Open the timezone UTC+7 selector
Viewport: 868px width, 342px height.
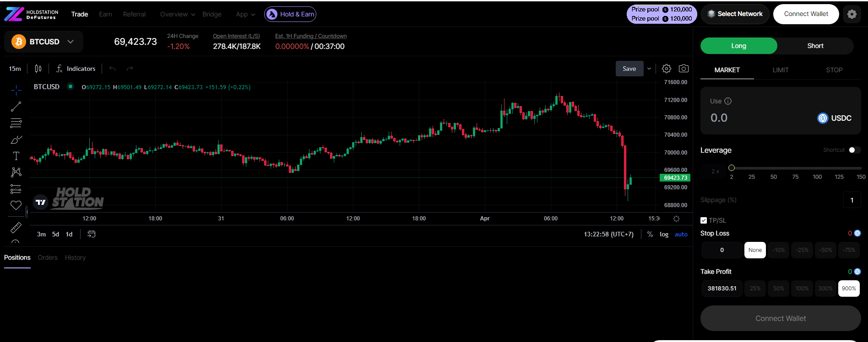pyautogui.click(x=608, y=234)
